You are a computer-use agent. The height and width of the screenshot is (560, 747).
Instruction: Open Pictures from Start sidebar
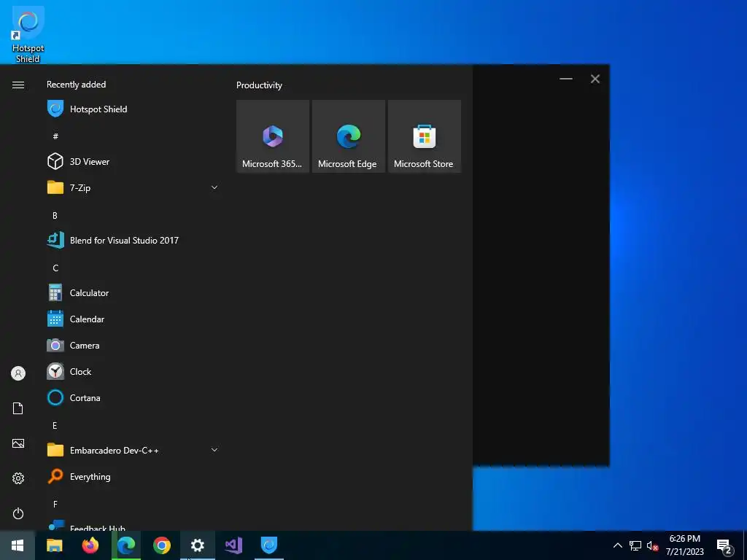(x=18, y=443)
